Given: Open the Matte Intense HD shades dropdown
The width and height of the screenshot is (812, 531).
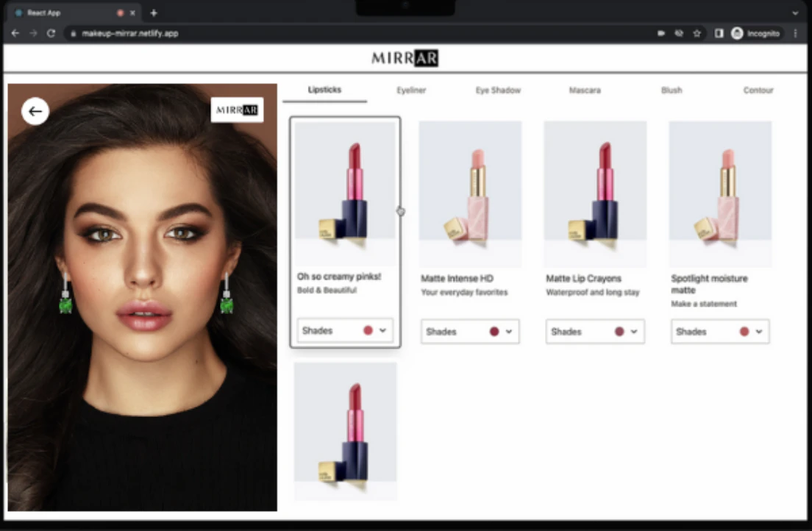Looking at the screenshot, I should click(469, 332).
